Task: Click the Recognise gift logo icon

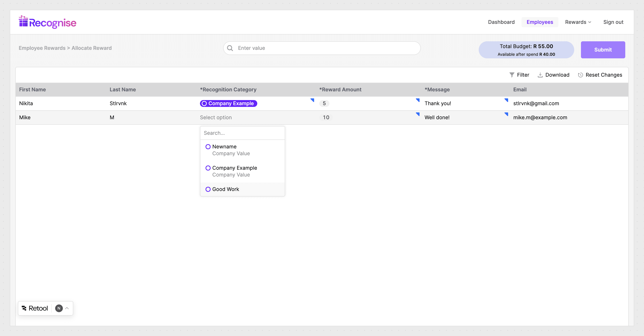Action: (x=23, y=22)
